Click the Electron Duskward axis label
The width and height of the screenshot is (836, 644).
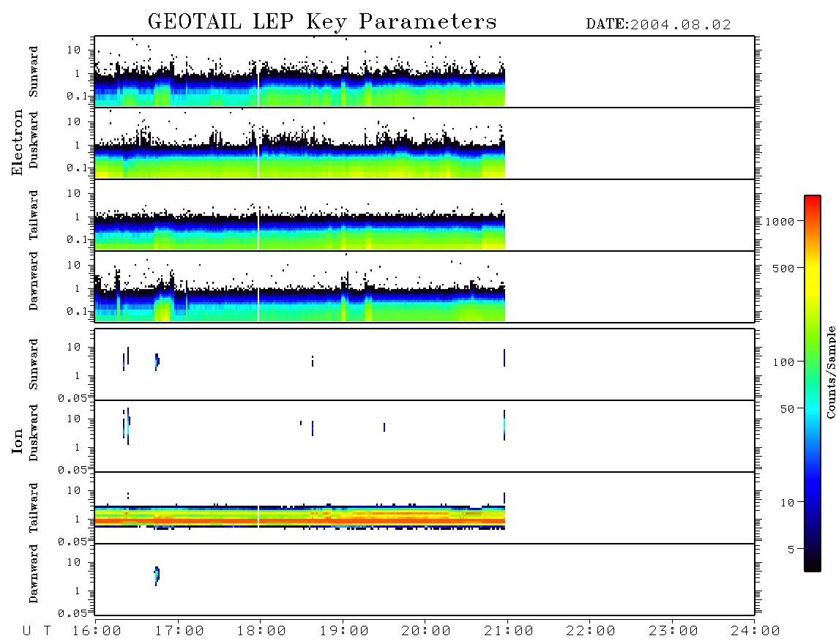(x=34, y=140)
